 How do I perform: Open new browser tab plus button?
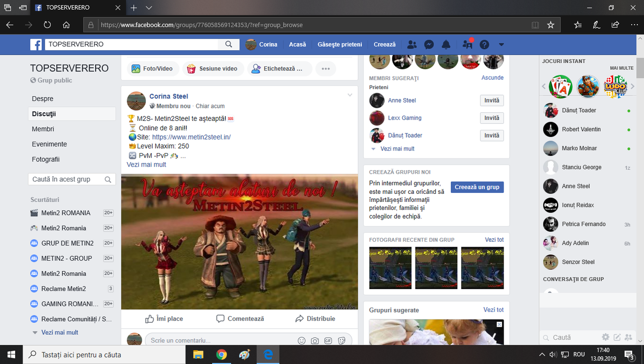click(x=134, y=8)
